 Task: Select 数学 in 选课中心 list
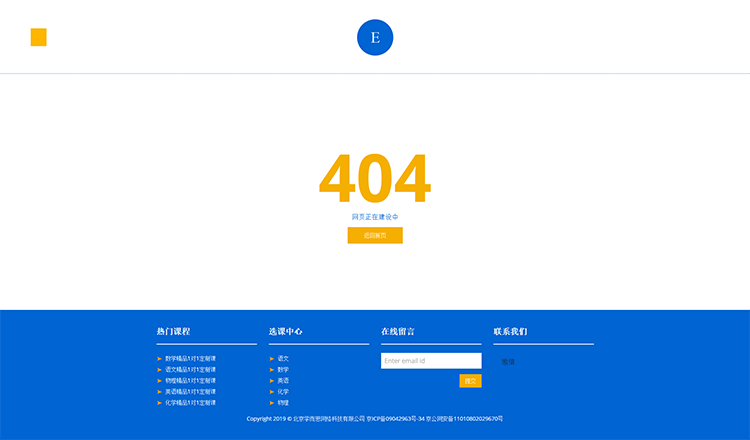click(x=283, y=369)
